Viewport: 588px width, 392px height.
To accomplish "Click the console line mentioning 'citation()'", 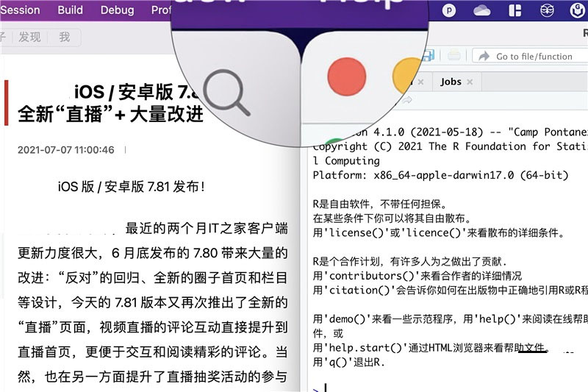I will (450, 290).
